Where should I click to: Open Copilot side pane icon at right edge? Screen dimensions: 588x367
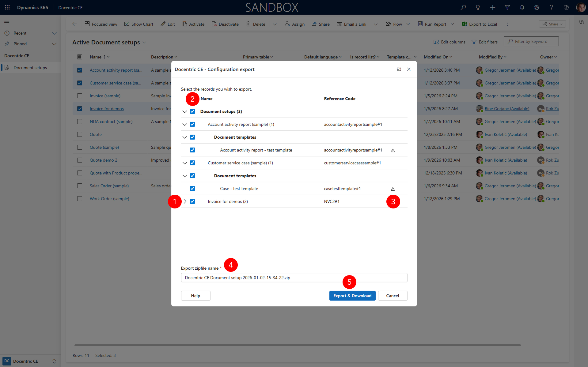pyautogui.click(x=581, y=22)
